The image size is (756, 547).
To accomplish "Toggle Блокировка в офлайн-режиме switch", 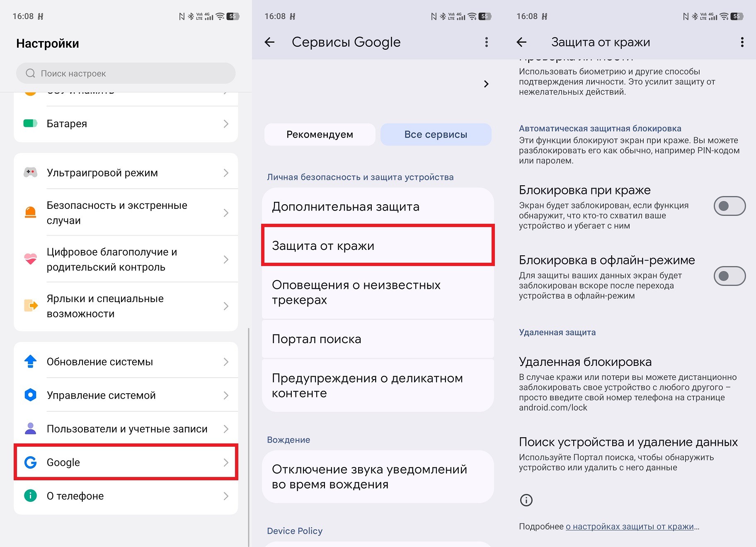I will (x=729, y=276).
